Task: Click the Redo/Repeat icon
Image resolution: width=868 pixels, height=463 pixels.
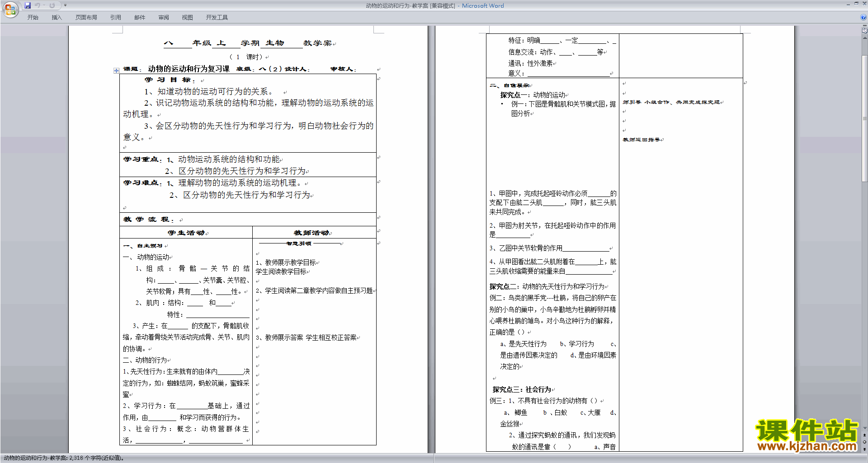Action: point(52,5)
